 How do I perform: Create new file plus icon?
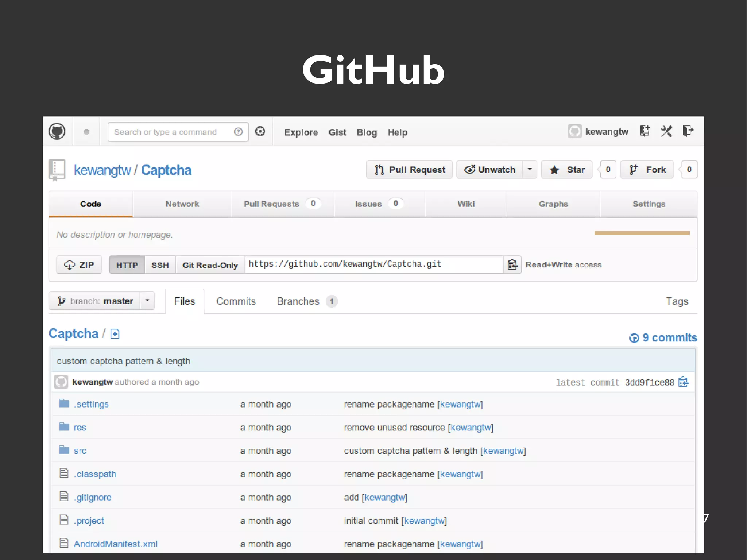tap(115, 334)
